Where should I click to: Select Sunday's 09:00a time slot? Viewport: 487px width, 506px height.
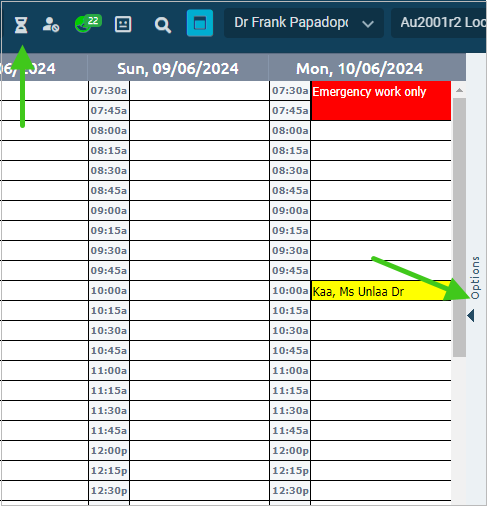point(199,211)
